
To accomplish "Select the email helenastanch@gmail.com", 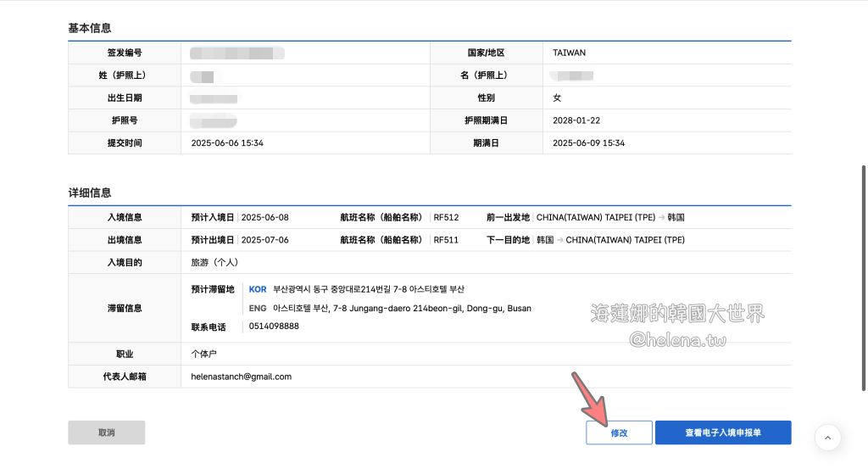I will (242, 377).
